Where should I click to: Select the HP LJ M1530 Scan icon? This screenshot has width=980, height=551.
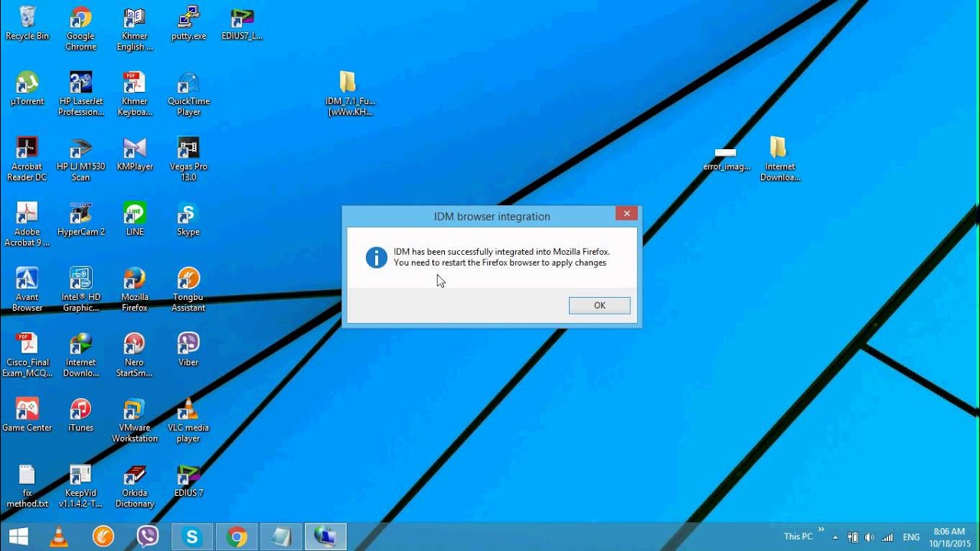point(80,159)
